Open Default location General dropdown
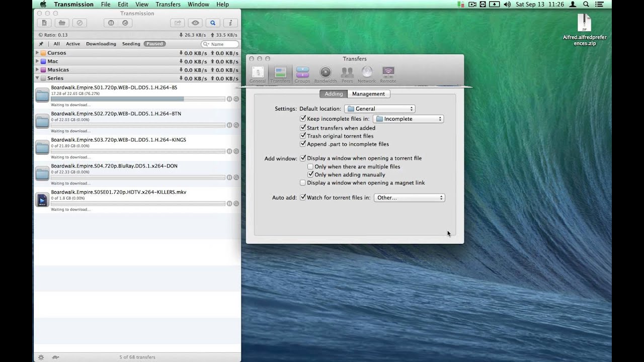This screenshot has height=362, width=644. point(379,109)
